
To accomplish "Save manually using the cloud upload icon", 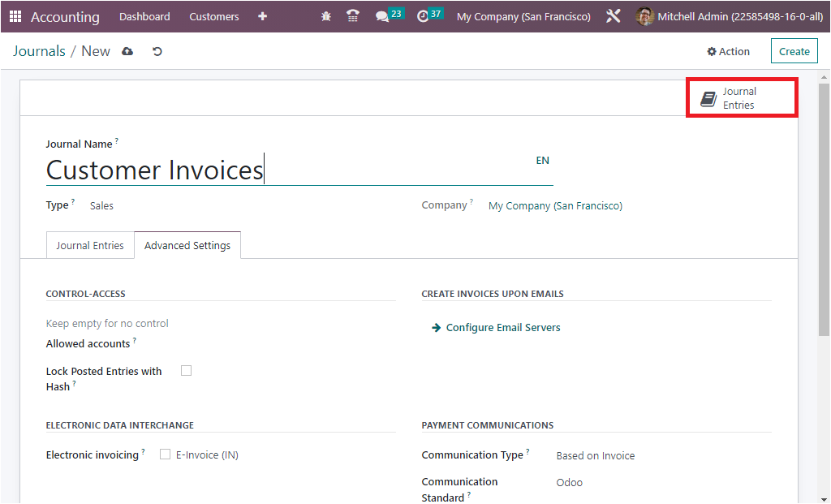I will [127, 51].
